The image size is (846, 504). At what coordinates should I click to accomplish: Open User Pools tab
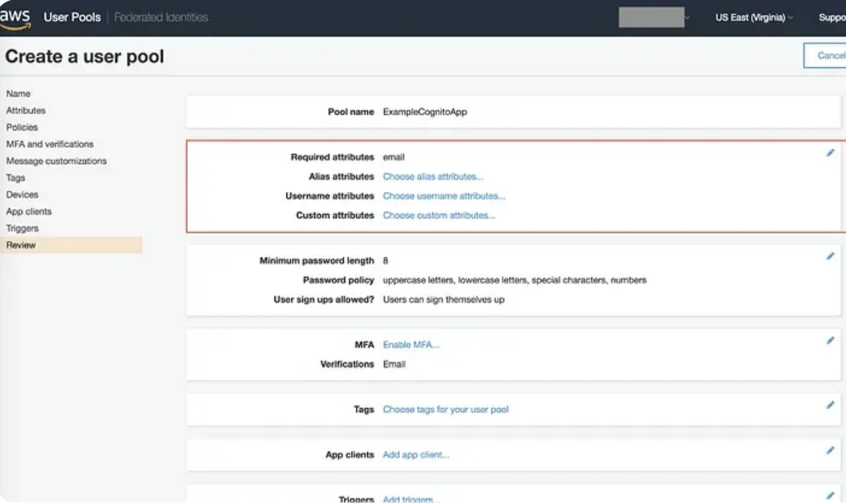(72, 17)
